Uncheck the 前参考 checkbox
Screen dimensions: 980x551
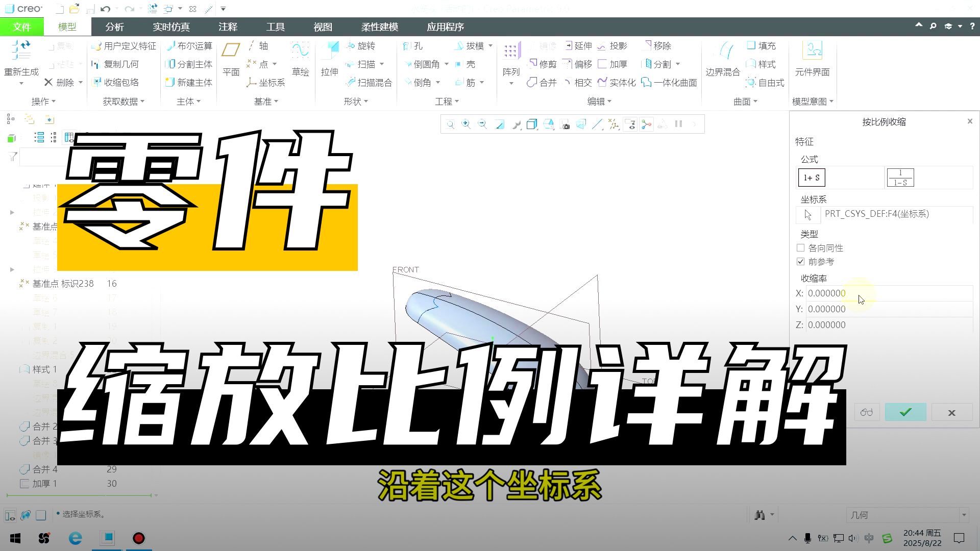(x=801, y=261)
